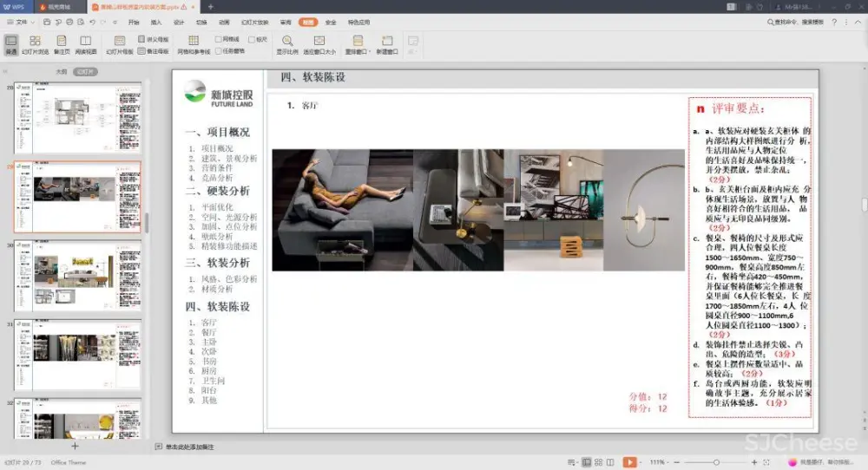Click Fit to Window (适应窗口大小) icon
Viewport: 868px width, 470px height.
(x=319, y=44)
